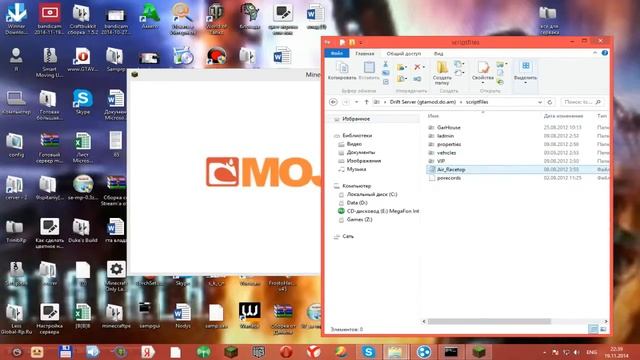Switch to the Общий доступ ribbon tab

(x=403, y=53)
